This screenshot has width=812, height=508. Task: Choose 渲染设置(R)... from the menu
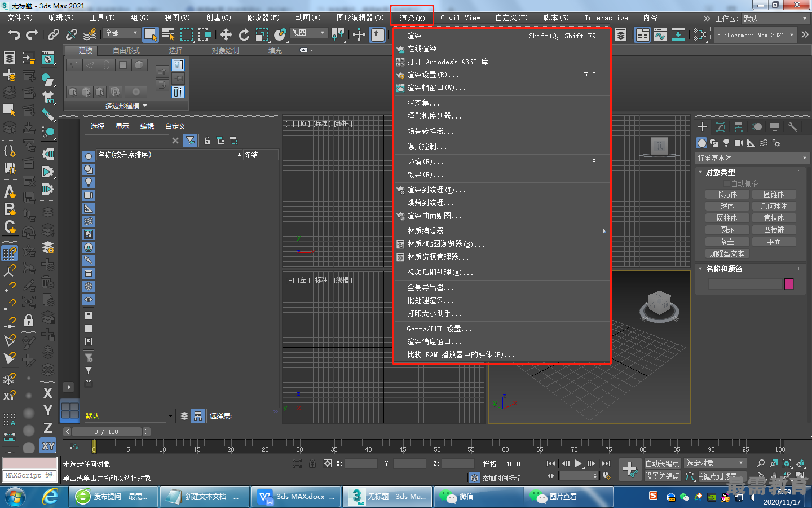coord(502,75)
